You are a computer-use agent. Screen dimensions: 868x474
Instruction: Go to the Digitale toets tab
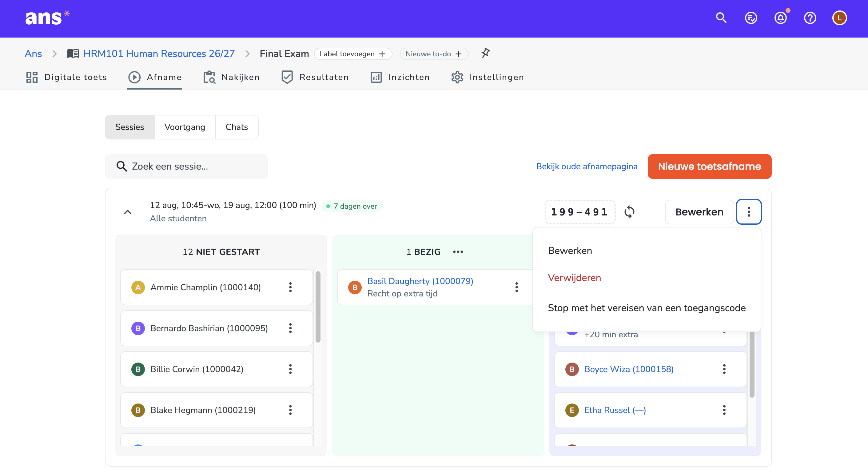(66, 77)
